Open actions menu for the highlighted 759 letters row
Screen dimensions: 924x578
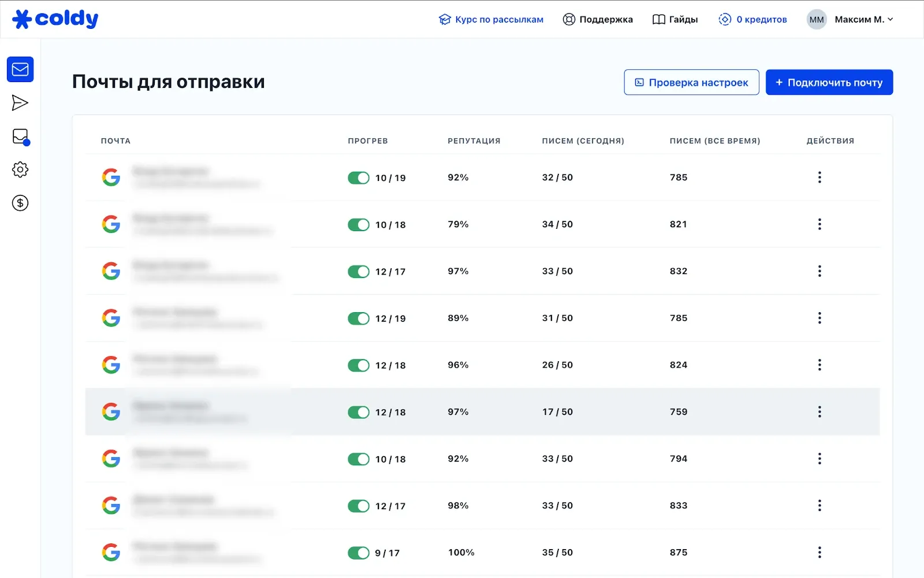pos(819,412)
